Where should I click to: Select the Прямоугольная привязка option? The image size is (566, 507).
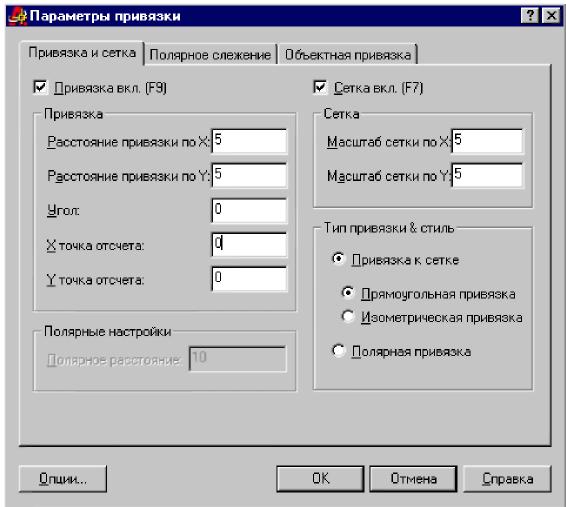tap(348, 293)
